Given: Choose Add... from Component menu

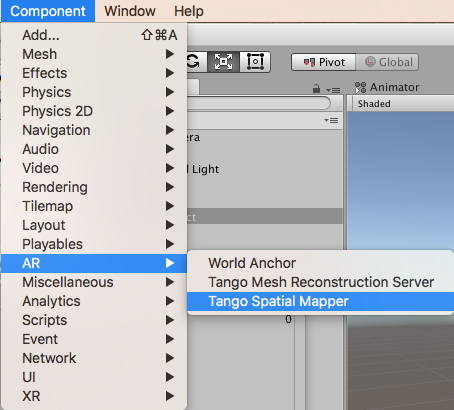Looking at the screenshot, I should click(x=94, y=35).
